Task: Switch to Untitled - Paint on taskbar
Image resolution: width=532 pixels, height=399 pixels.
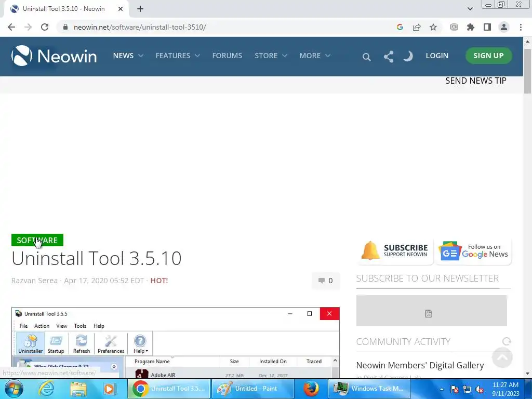Action: [x=252, y=389]
